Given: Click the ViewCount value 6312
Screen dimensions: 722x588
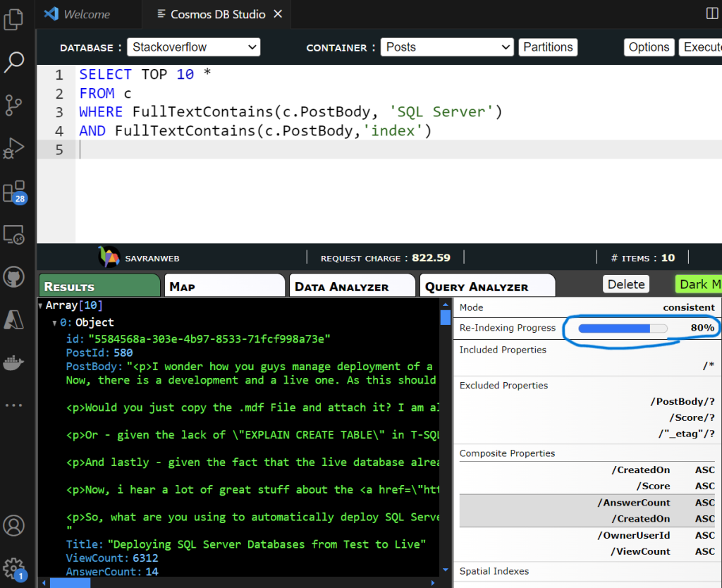Looking at the screenshot, I should [145, 558].
